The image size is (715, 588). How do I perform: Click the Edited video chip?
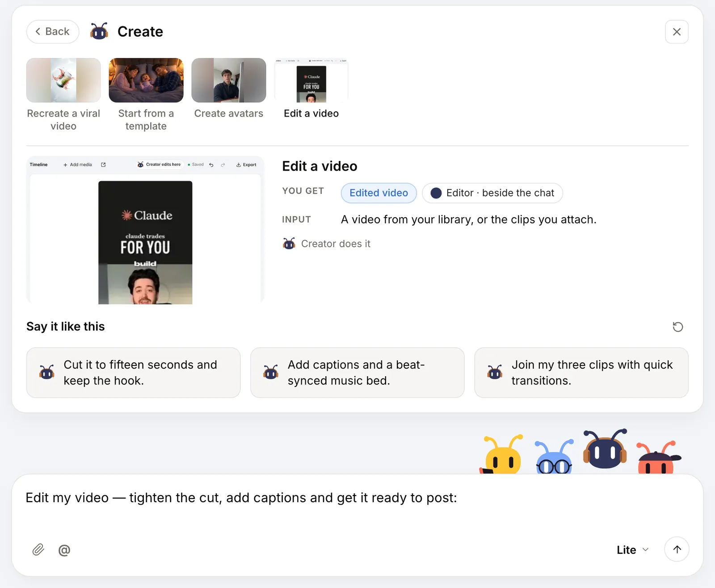click(x=379, y=193)
